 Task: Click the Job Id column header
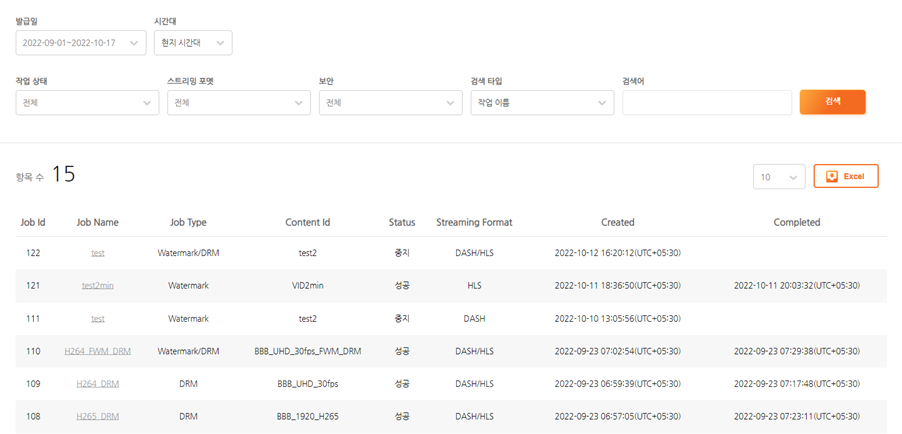click(x=33, y=222)
